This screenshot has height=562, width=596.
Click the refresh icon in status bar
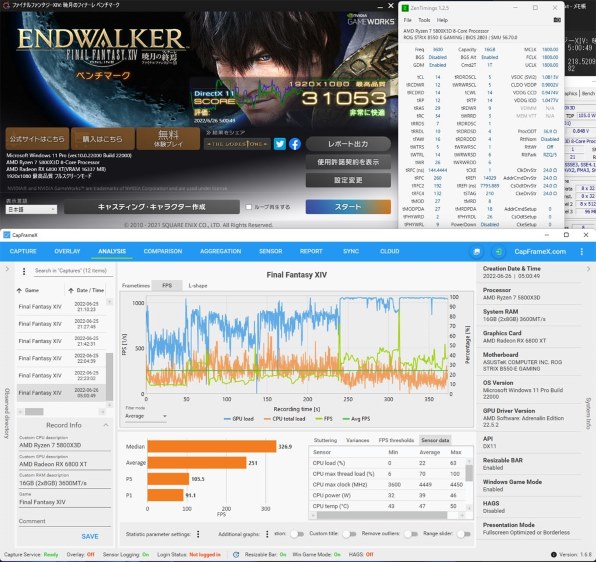236,555
